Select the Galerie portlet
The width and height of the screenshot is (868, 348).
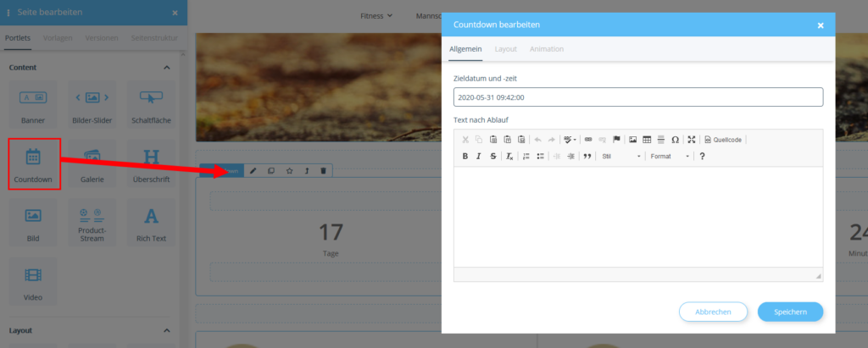click(x=92, y=163)
